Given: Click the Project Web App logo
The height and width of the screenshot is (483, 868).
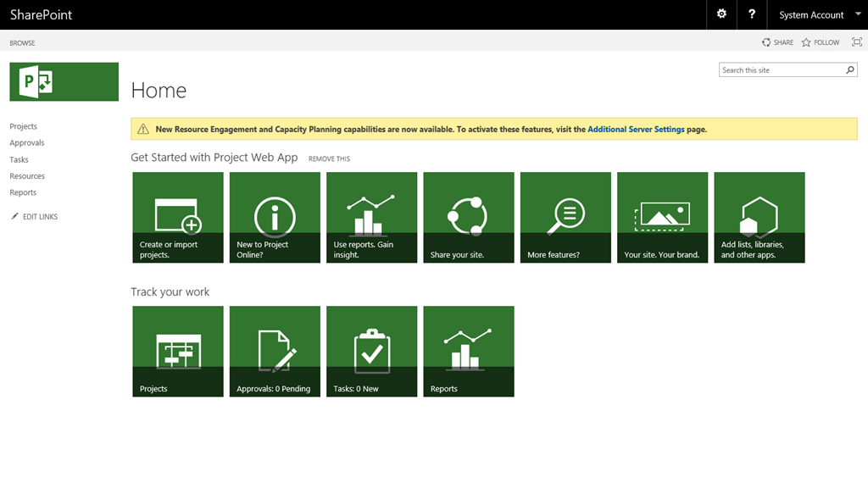Looking at the screenshot, I should 64,81.
